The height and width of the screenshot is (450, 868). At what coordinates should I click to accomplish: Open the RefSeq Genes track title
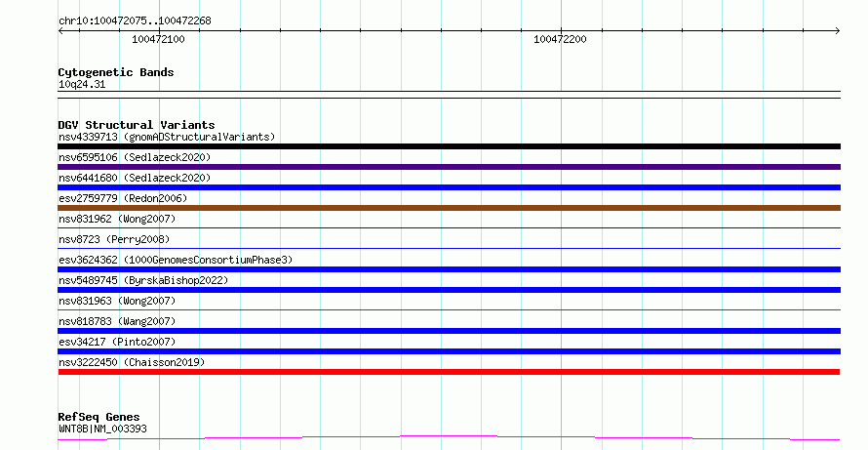point(99,417)
